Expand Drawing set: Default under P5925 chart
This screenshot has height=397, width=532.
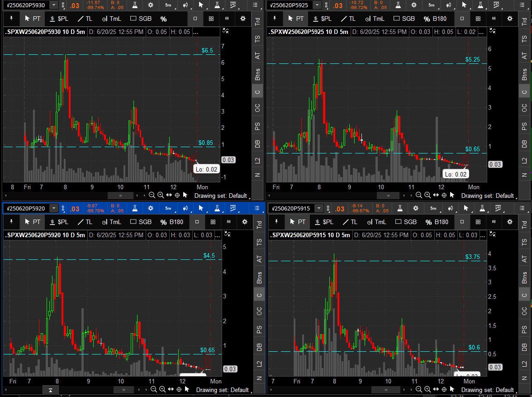[488, 196]
